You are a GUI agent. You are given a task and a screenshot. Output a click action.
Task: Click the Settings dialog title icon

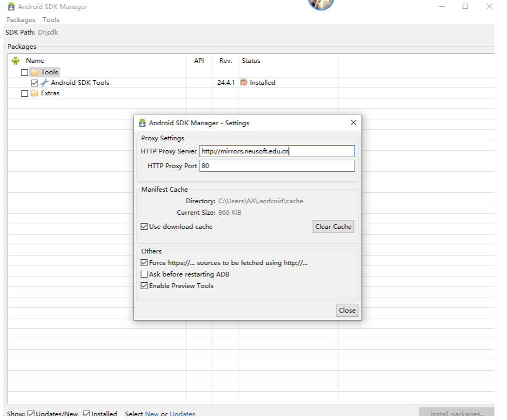142,123
